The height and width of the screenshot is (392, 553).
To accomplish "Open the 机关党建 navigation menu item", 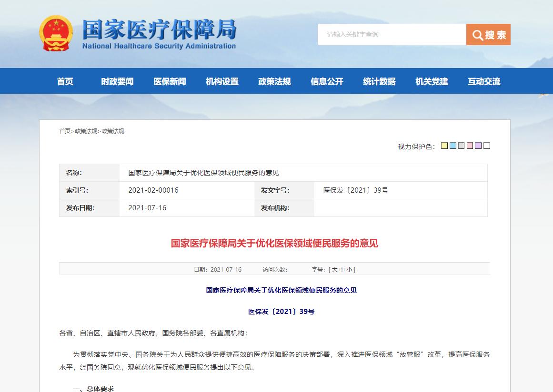I will pos(431,81).
